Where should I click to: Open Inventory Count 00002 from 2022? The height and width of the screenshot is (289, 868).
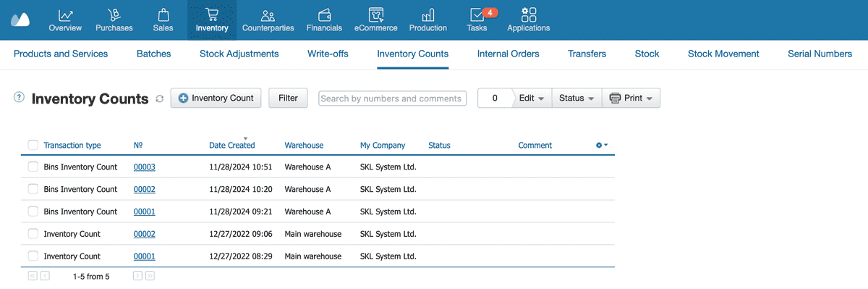click(144, 234)
